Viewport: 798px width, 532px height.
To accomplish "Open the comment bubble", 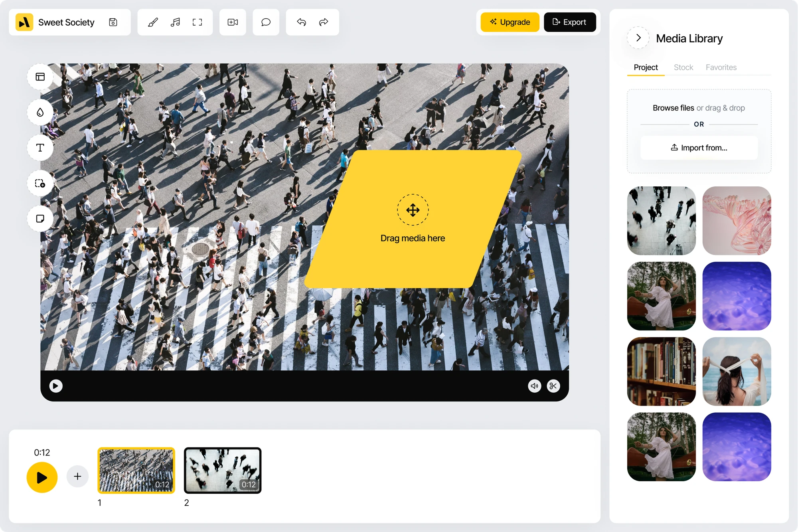I will [266, 22].
